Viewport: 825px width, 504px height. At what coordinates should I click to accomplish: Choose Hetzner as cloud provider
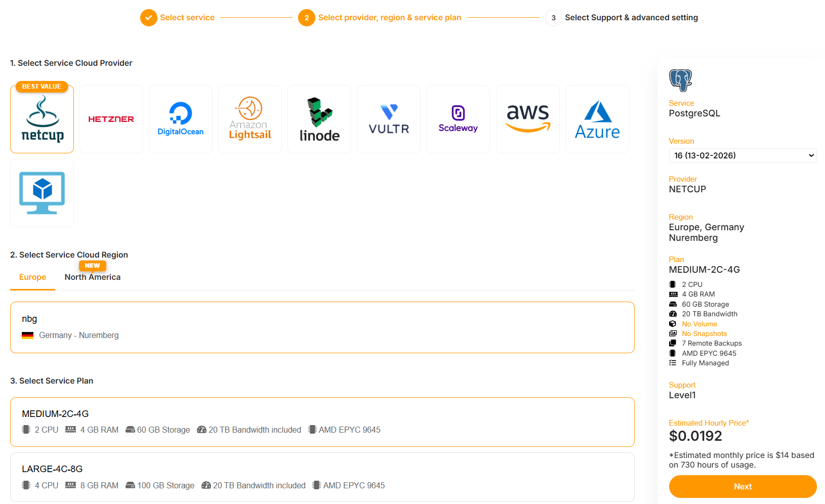pyautogui.click(x=111, y=119)
